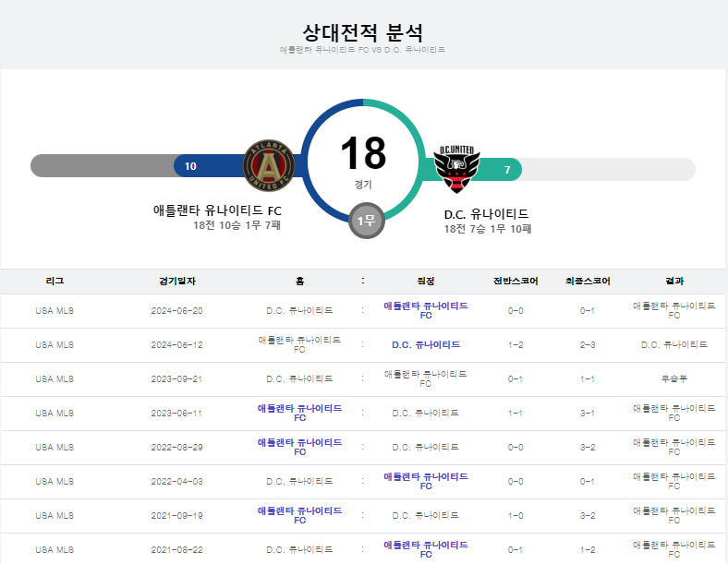Click away team 애틀랜타 유나이티드 FC in 2024-06-20 row
728x564 pixels.
click(x=426, y=310)
